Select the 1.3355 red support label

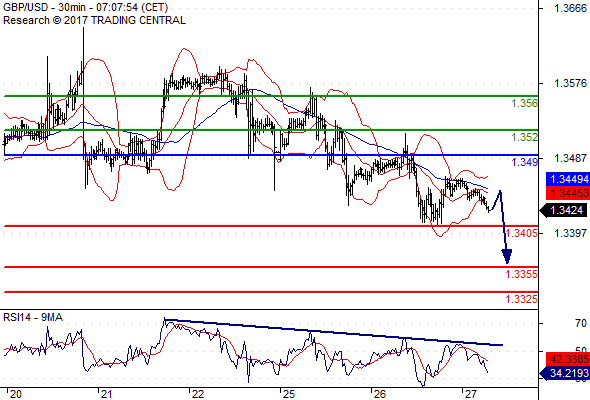(522, 274)
